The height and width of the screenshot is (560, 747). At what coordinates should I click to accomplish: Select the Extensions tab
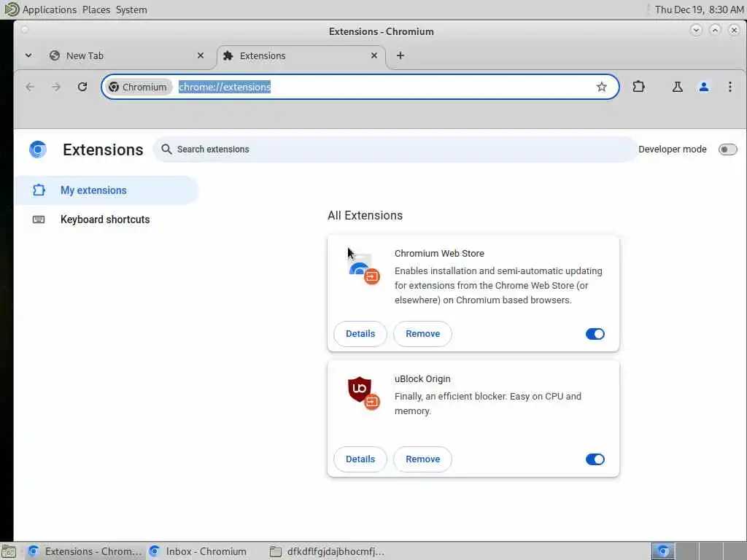(301, 55)
